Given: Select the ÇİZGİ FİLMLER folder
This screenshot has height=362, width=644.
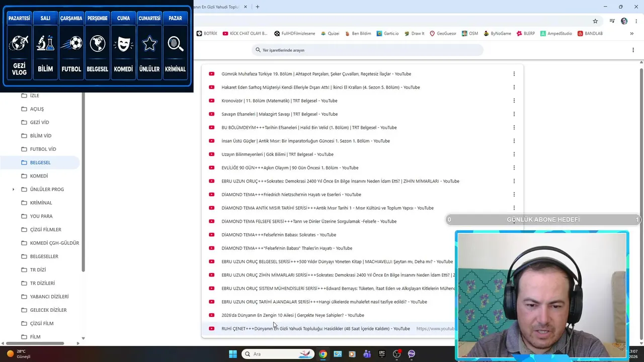Looking at the screenshot, I should tap(40, 230).
